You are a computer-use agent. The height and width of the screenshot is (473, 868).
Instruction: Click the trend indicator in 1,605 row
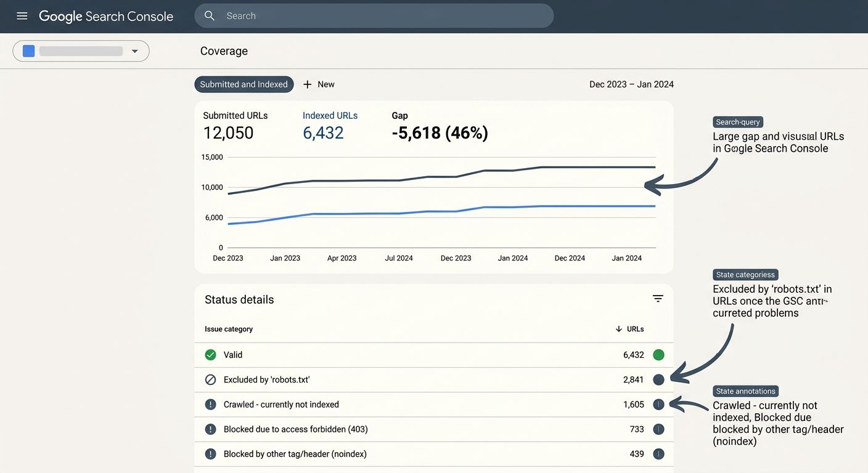point(658,405)
